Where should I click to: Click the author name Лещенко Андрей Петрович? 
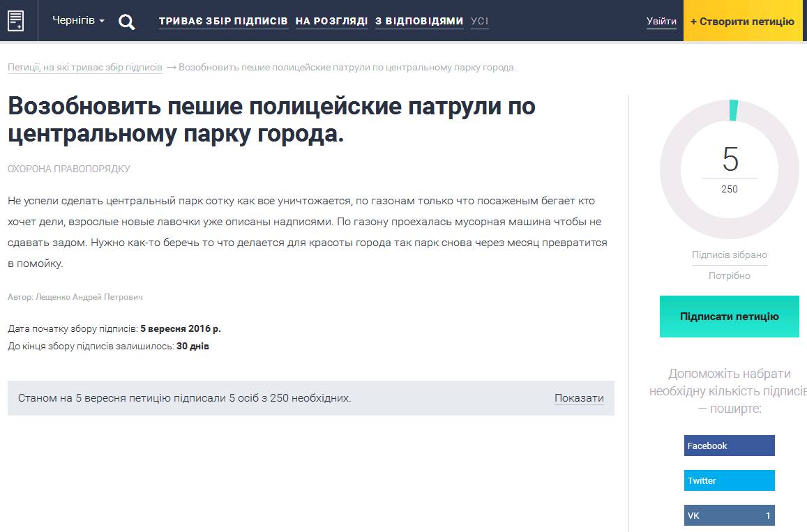tap(89, 297)
